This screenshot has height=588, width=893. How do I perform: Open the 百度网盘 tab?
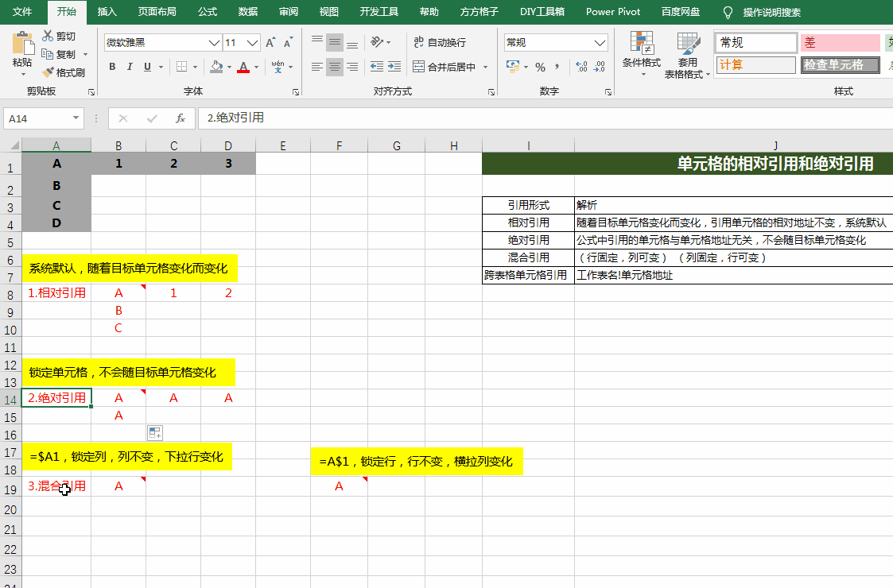point(681,11)
